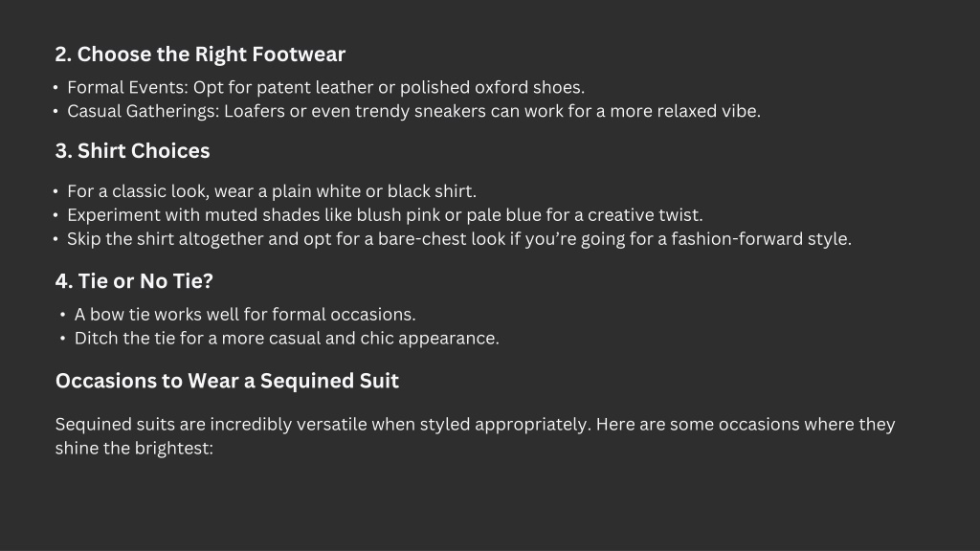This screenshot has width=980, height=551.
Task: Click the "2. Choose the Right Footwear" heading
Action: [x=200, y=55]
